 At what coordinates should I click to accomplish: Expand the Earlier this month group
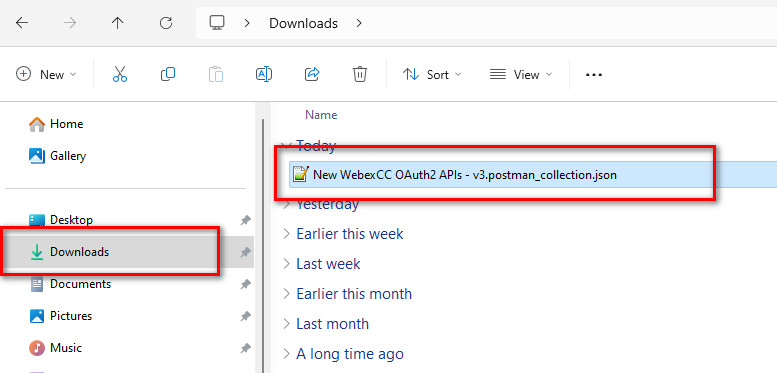pyautogui.click(x=286, y=294)
